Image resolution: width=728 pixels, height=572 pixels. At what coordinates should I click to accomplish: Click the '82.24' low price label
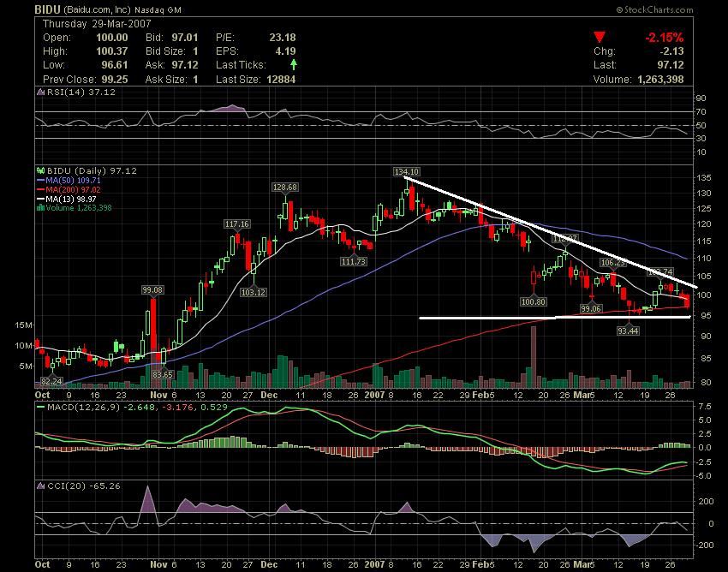(x=51, y=381)
